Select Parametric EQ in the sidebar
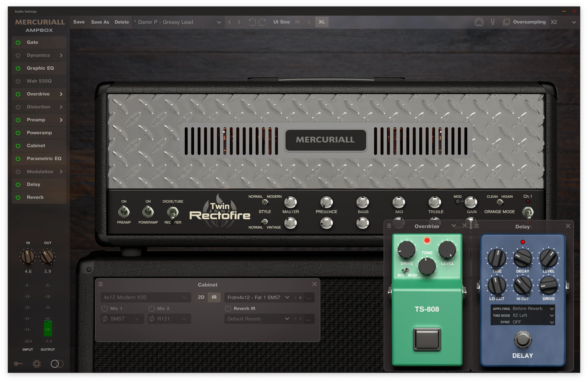This screenshot has height=382, width=588. pyautogui.click(x=39, y=158)
